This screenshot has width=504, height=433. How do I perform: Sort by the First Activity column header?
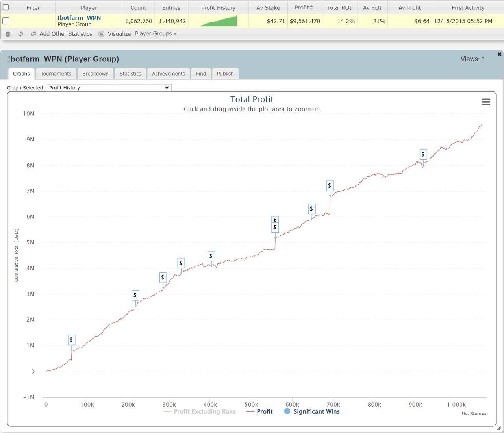(x=468, y=7)
